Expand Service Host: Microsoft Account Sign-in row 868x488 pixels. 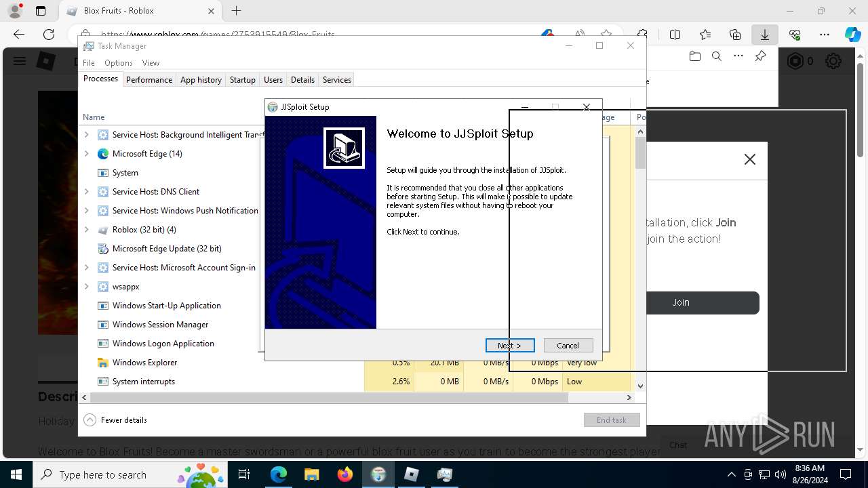pos(86,268)
